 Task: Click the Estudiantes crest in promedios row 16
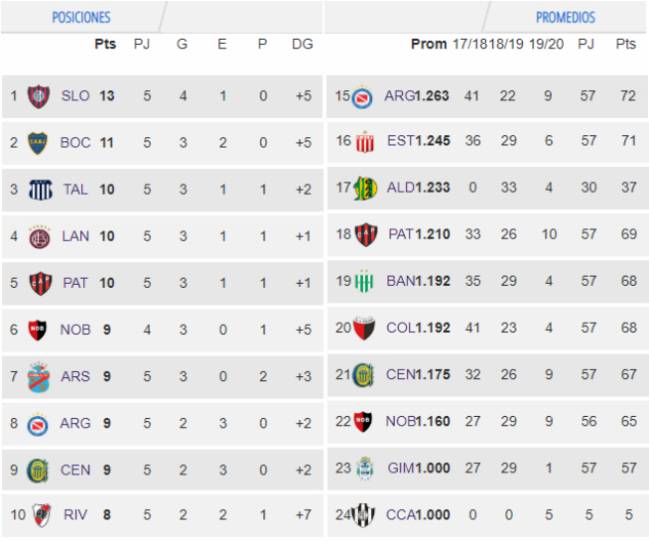[x=365, y=142]
